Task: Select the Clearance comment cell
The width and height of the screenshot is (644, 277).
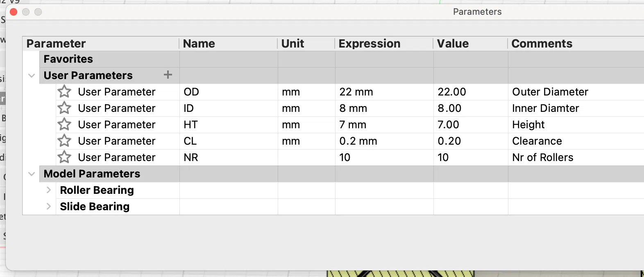Action: tap(537, 141)
